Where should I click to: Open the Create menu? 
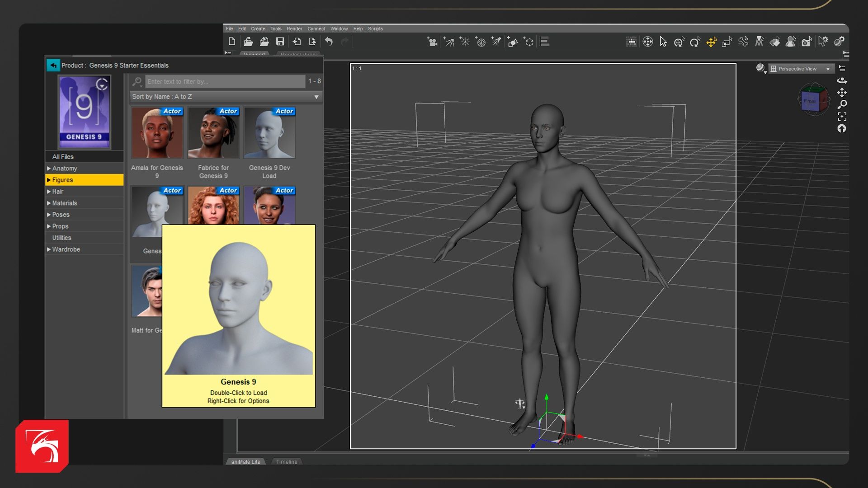pyautogui.click(x=258, y=29)
